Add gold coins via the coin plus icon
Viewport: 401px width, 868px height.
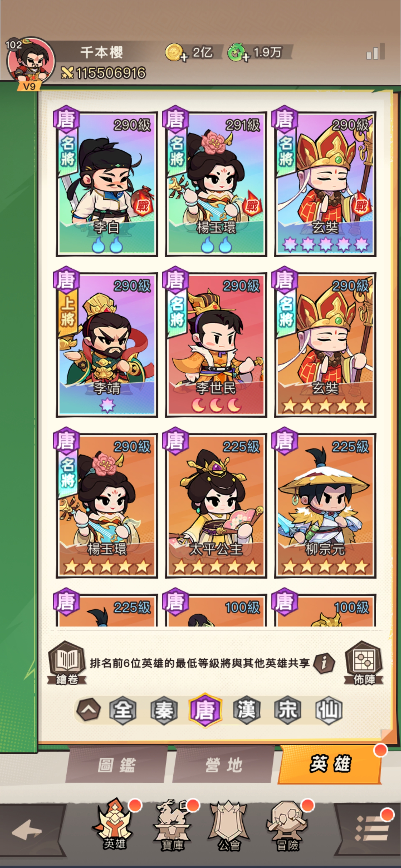(176, 53)
